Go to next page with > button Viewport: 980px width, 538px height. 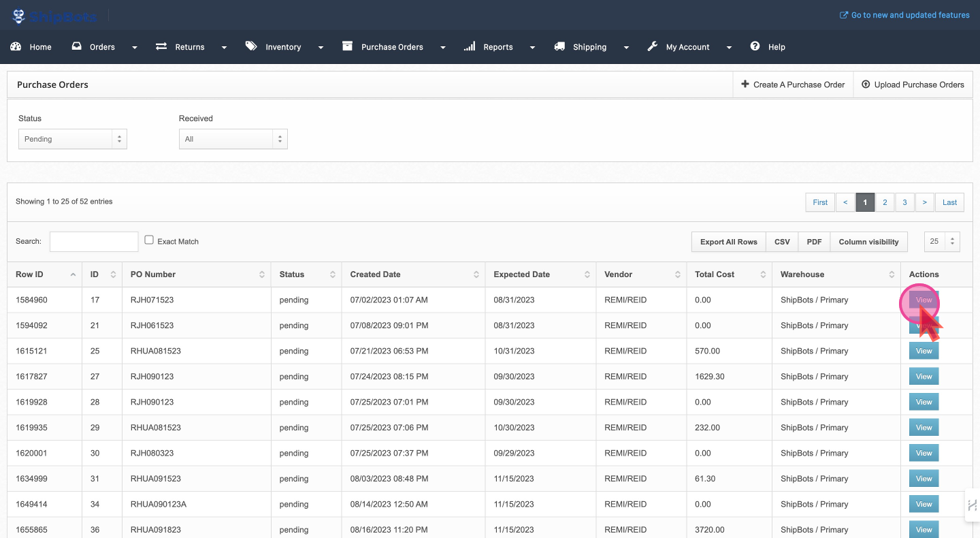pyautogui.click(x=924, y=202)
